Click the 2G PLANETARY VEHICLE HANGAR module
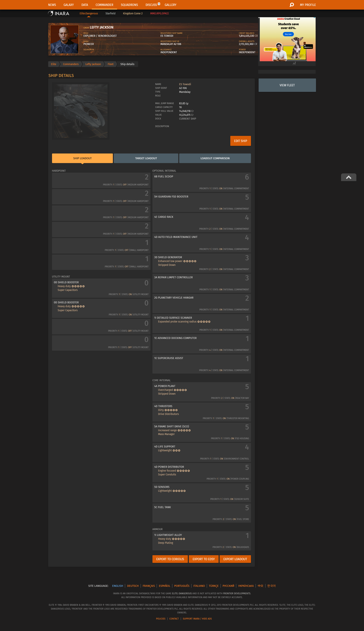The width and height of the screenshot is (364, 631). point(201,303)
